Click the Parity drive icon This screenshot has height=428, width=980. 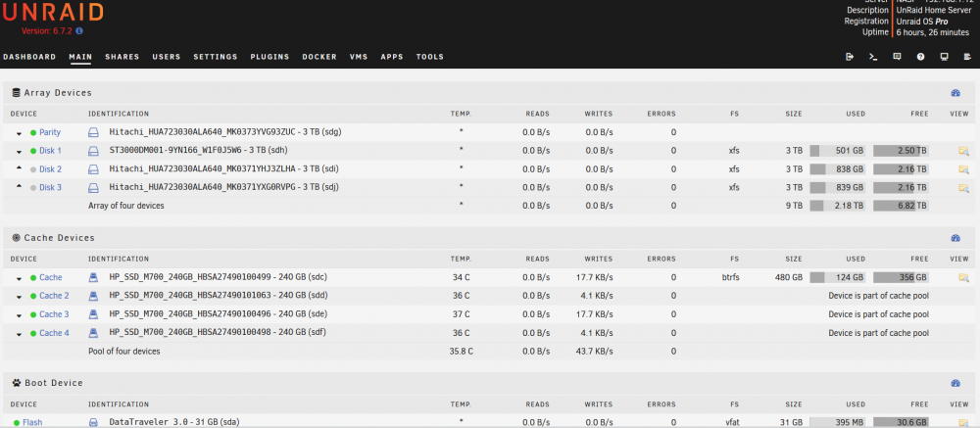coord(93,132)
